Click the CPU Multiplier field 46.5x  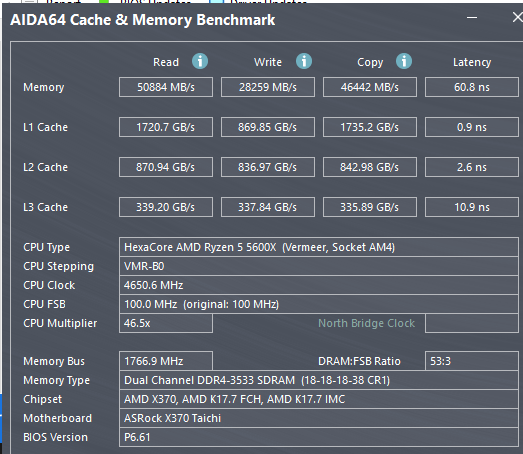coord(166,323)
